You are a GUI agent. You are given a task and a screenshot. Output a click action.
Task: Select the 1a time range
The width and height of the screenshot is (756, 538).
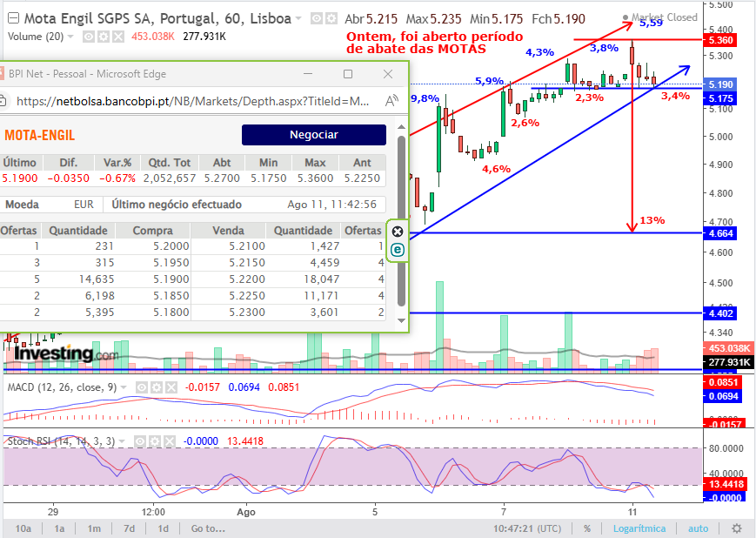59,528
